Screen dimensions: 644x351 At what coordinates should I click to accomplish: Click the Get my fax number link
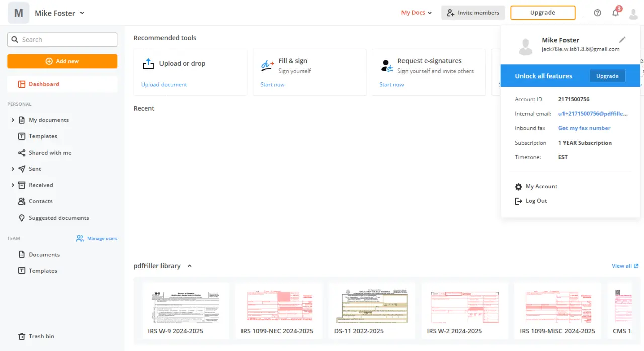584,128
